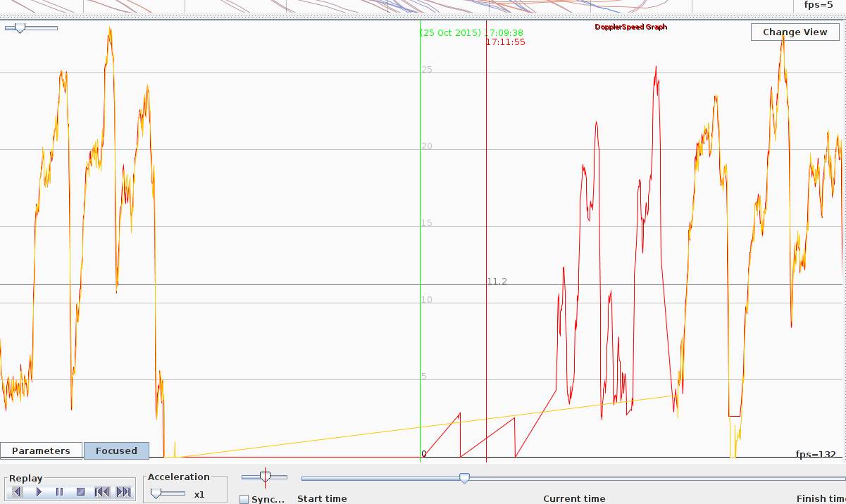Select the Focused tab
This screenshot has height=504, width=846.
[116, 451]
